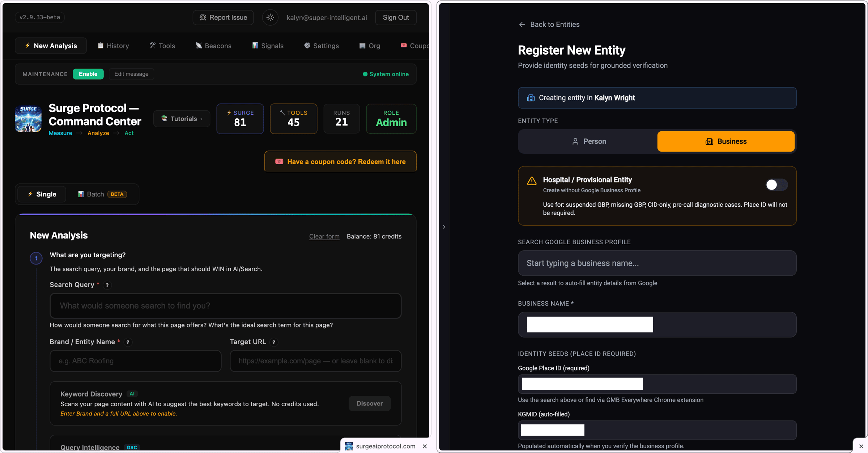Click the System online status indicator
This screenshot has width=868, height=453.
(x=386, y=74)
